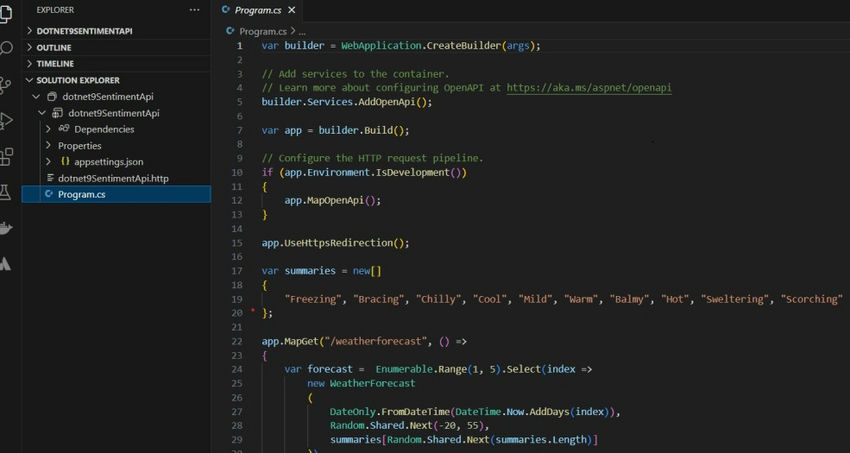Image resolution: width=850 pixels, height=453 pixels.
Task: Click the project icon for dotnet9SentimentApi project
Action: (x=58, y=113)
